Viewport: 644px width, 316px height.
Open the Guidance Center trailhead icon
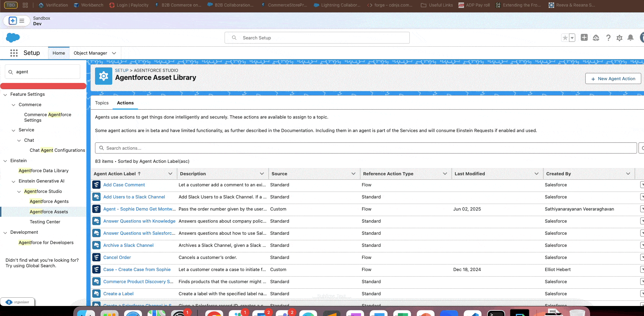596,38
